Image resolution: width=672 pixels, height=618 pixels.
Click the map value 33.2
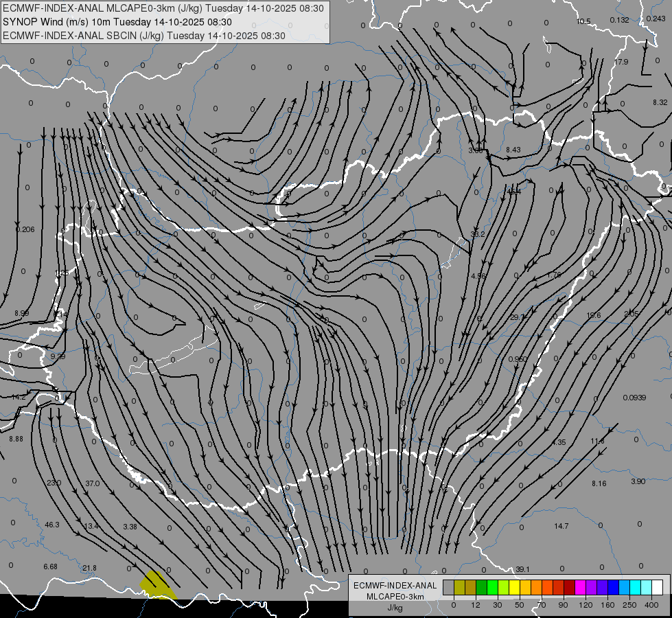tap(478, 234)
